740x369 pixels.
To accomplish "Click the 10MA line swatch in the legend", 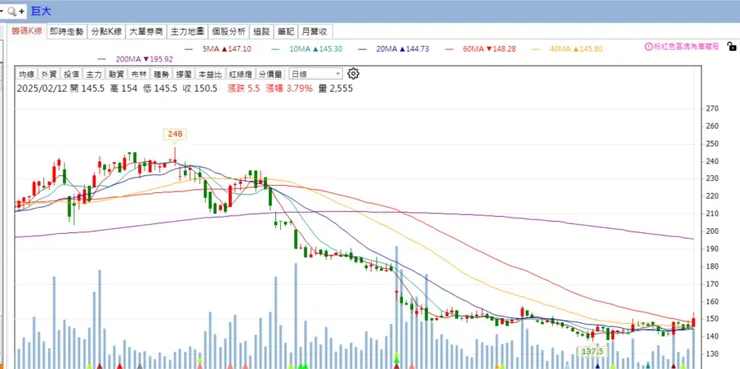I will (x=277, y=49).
